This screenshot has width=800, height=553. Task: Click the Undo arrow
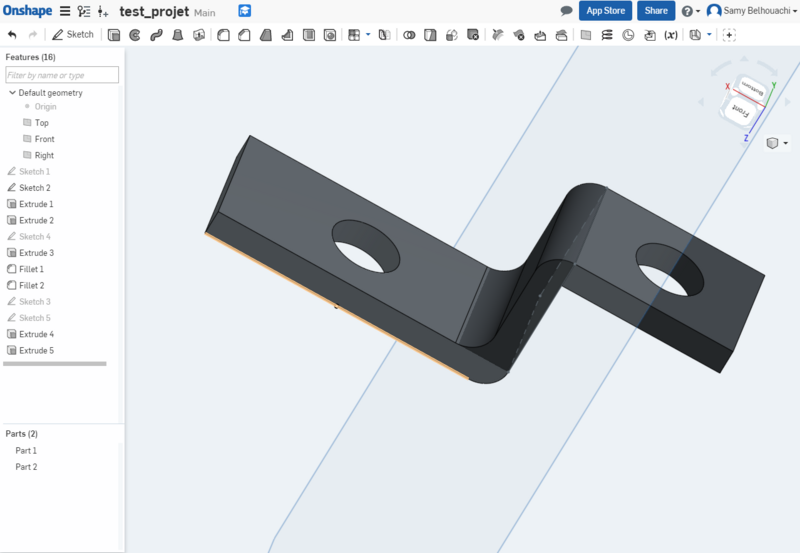point(12,35)
